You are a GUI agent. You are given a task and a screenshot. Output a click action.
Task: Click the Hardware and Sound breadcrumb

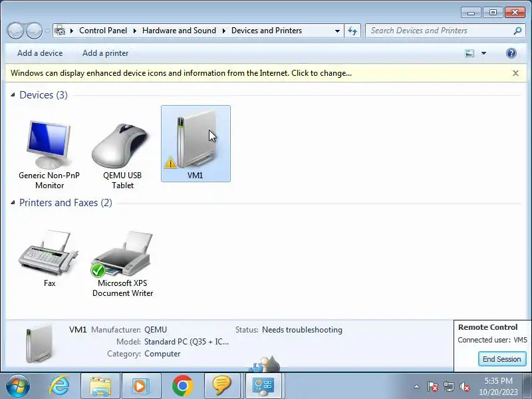pyautogui.click(x=179, y=31)
